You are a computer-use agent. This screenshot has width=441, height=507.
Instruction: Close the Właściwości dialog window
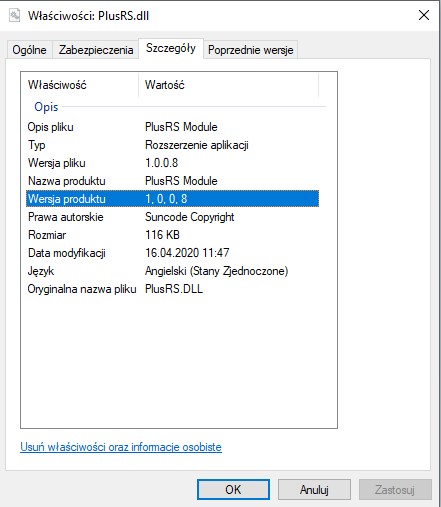(424, 15)
